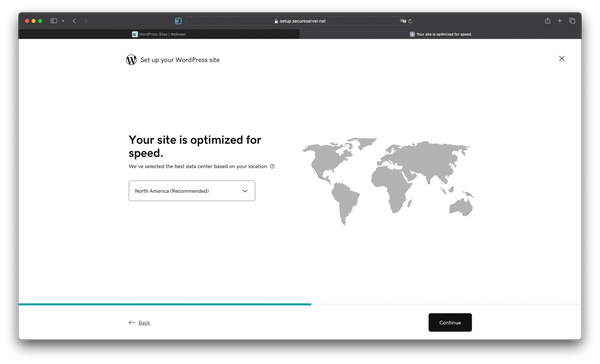Reload the page with the refresh icon

click(x=410, y=21)
